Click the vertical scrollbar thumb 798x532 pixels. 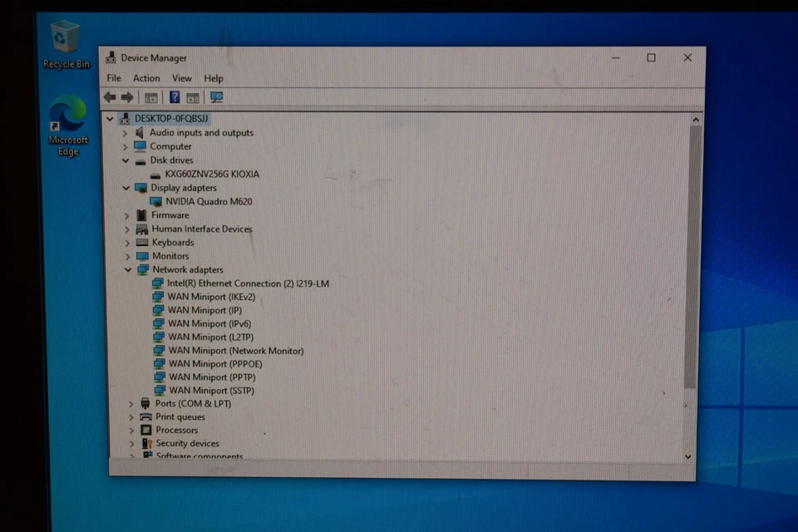click(x=693, y=257)
